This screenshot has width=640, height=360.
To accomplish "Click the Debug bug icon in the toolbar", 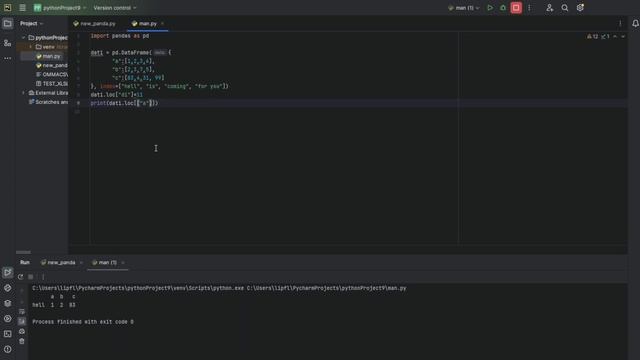I will coord(503,8).
